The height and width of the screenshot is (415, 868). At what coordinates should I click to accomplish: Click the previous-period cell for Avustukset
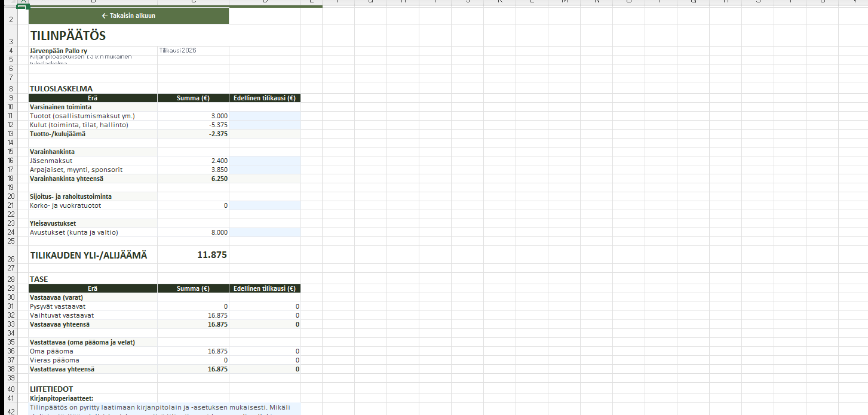(x=264, y=232)
